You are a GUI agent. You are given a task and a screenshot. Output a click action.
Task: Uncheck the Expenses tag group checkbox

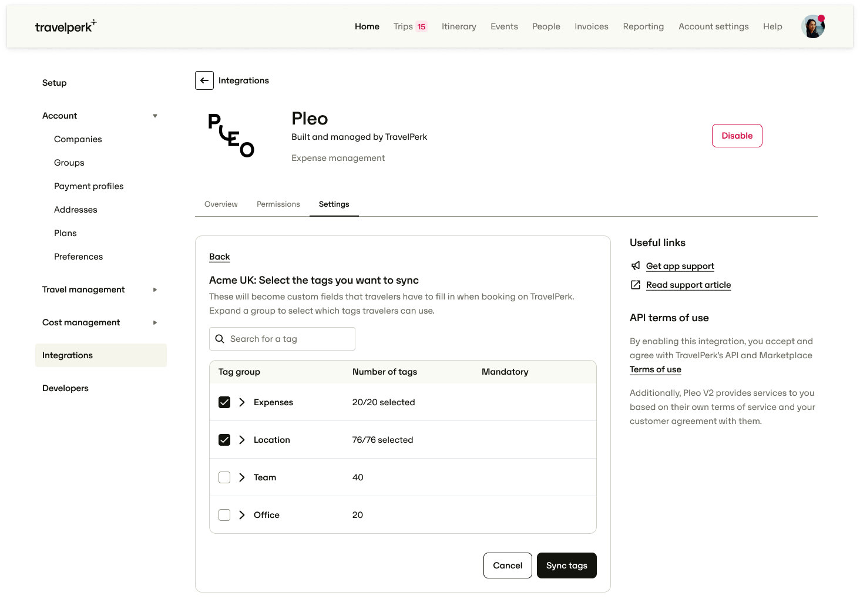click(224, 402)
